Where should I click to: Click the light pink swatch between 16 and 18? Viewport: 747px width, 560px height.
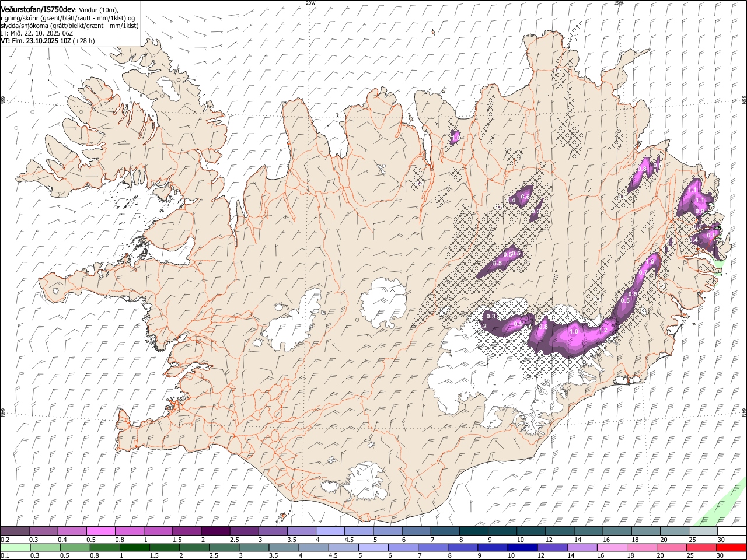[x=611, y=547]
